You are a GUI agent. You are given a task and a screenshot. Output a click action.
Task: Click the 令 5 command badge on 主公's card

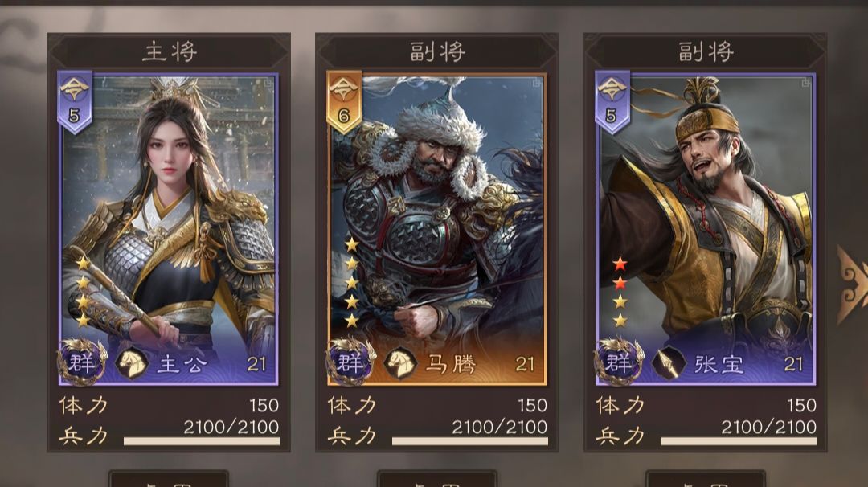[75, 102]
